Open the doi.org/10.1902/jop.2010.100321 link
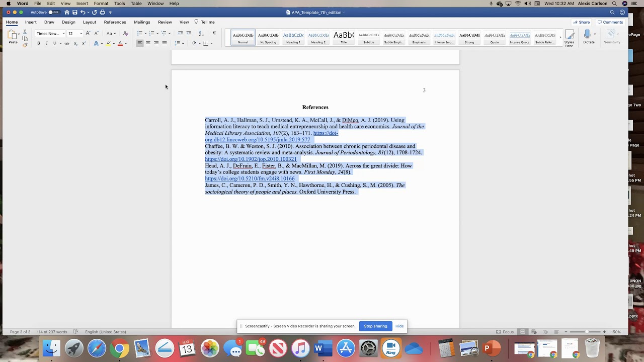This screenshot has width=644, height=362. click(251, 159)
